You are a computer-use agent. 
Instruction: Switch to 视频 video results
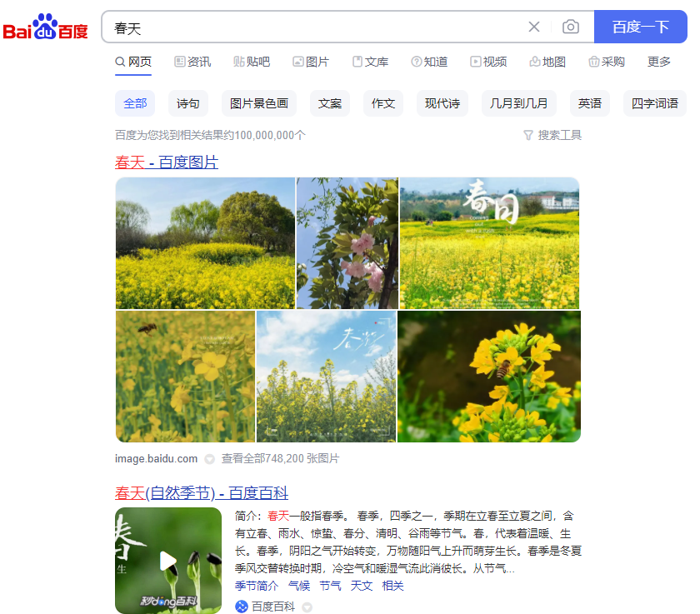[488, 61]
